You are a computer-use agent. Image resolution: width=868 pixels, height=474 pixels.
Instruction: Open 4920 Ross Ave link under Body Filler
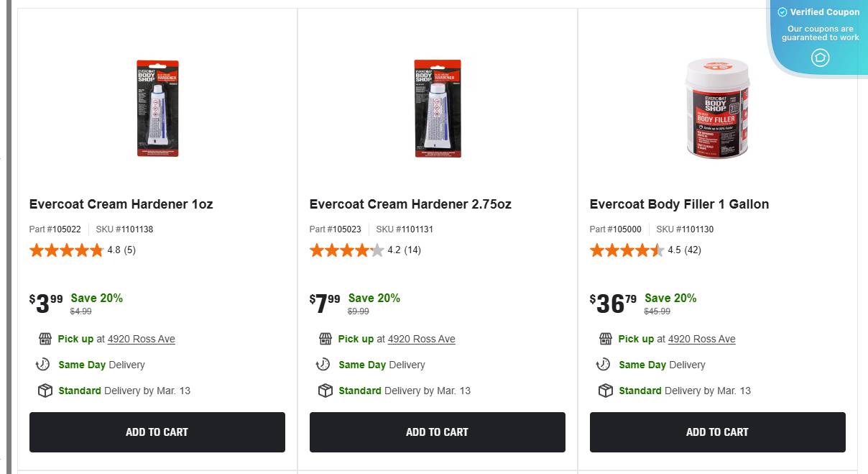tap(701, 339)
